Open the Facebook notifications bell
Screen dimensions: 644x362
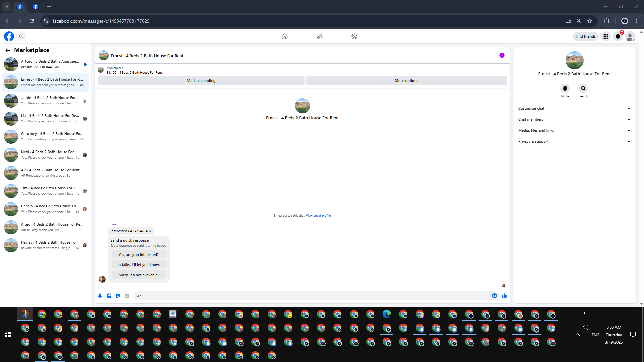coord(618,36)
